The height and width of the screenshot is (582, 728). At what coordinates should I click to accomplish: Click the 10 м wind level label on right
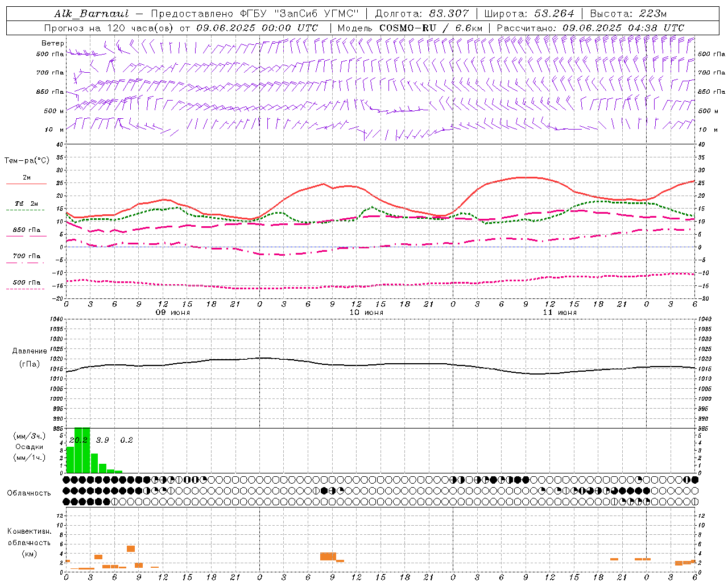tap(709, 130)
